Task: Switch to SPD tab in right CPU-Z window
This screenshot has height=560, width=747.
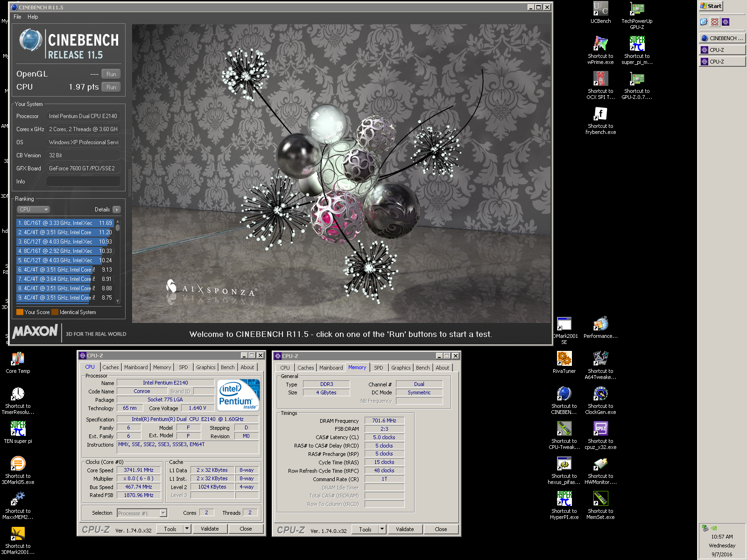Action: coord(379,368)
